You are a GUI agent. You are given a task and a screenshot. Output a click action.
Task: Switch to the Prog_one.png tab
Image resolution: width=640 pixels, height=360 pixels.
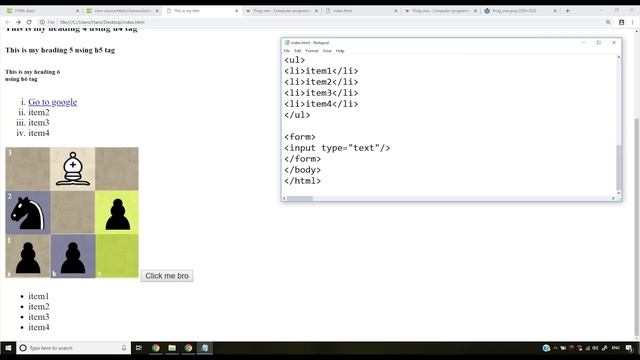click(519, 11)
